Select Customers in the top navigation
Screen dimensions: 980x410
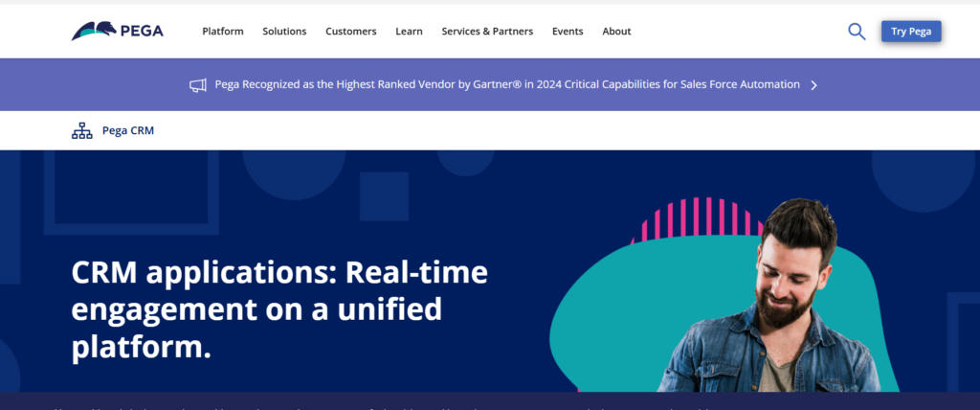click(350, 31)
